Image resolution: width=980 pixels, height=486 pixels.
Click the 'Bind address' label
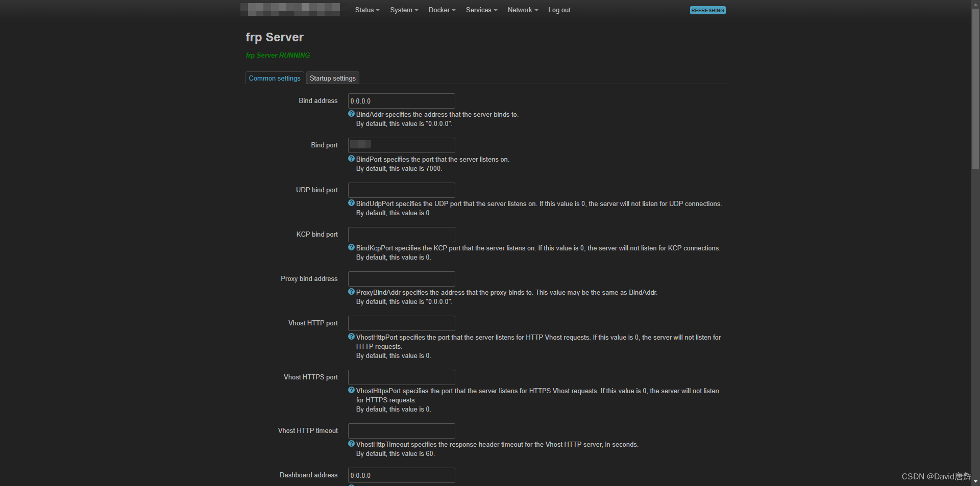[x=318, y=101]
